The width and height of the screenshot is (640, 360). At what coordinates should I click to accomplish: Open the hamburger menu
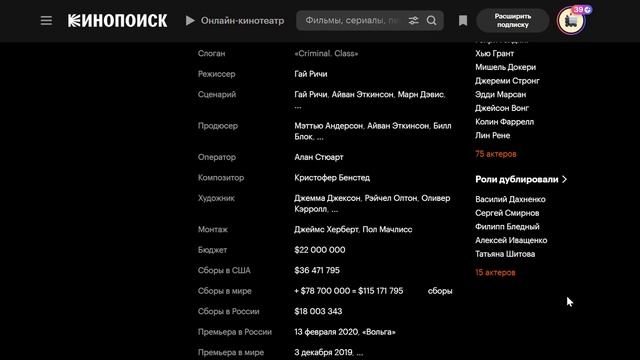point(46,20)
